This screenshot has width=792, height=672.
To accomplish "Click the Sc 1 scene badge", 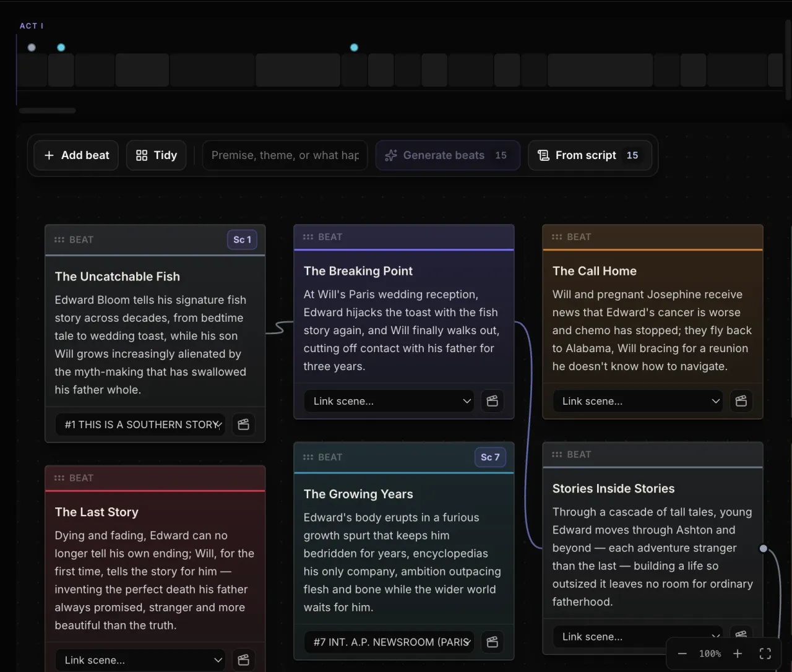I will click(x=243, y=239).
